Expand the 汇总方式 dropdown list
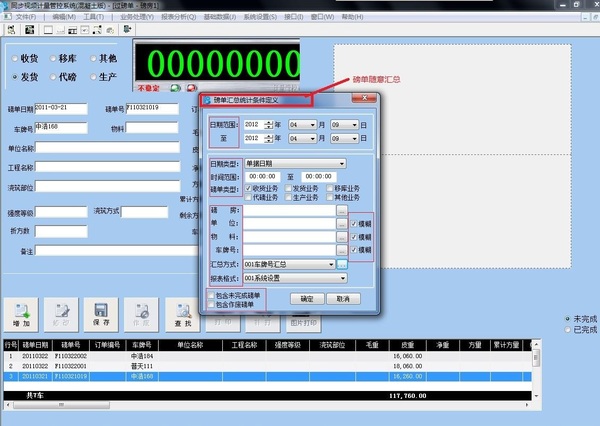Screen dimensions: 600x426 tap(329, 263)
